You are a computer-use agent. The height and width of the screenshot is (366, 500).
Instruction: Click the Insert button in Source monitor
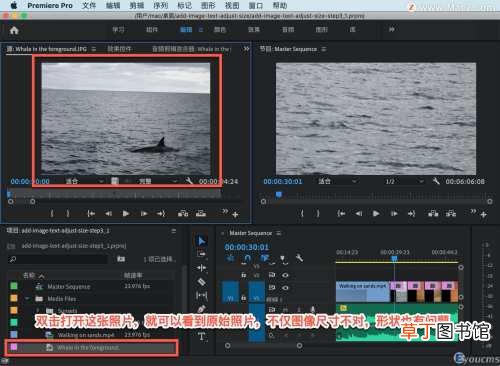click(x=183, y=213)
